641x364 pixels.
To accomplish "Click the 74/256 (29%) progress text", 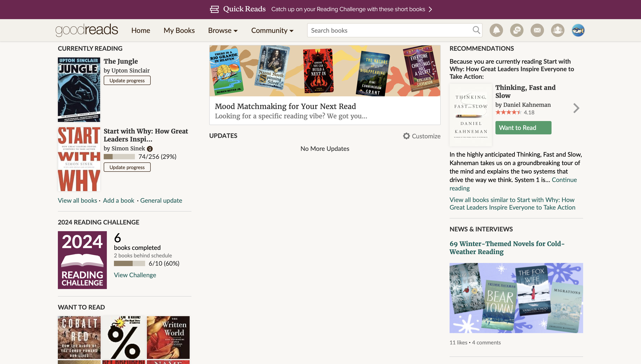I will (157, 157).
